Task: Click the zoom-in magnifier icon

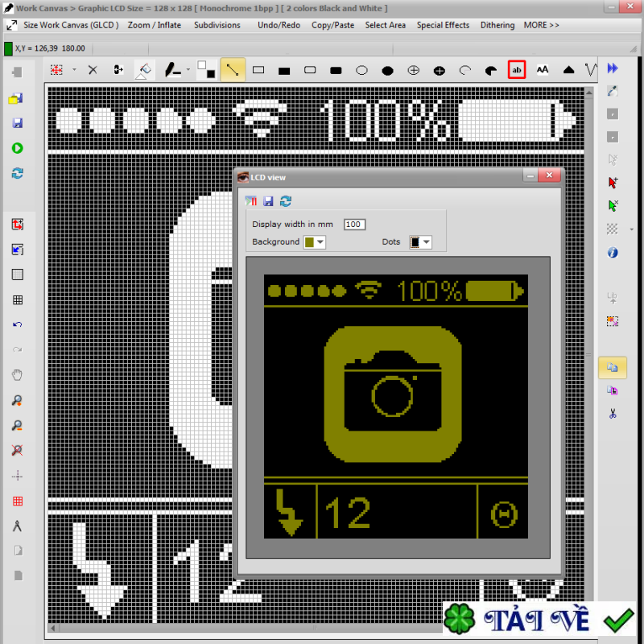Action: (17, 400)
